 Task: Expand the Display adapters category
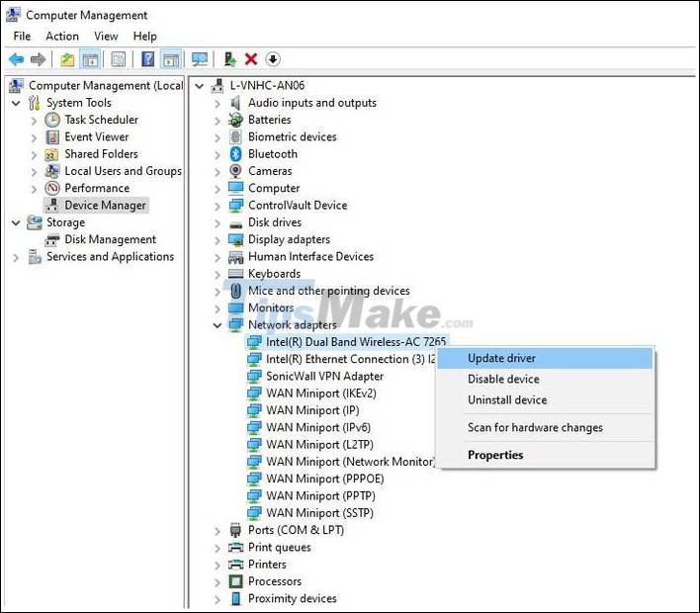coord(218,240)
